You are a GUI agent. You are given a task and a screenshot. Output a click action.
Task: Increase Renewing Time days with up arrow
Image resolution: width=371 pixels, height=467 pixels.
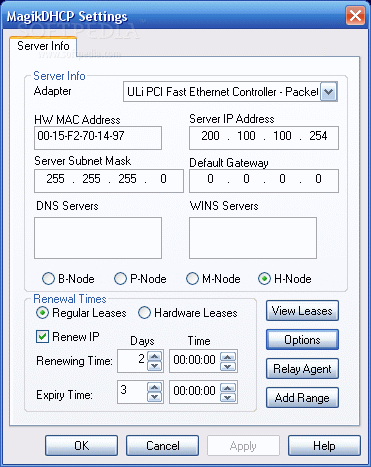click(x=154, y=356)
